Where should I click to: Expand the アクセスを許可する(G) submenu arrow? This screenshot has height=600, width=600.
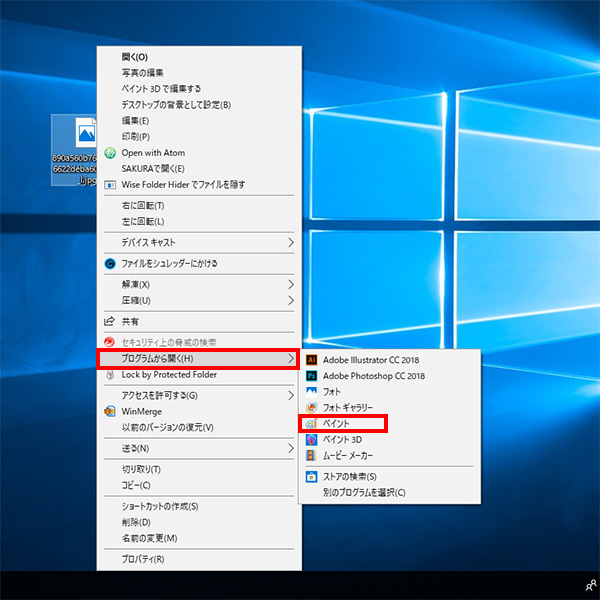coord(291,395)
